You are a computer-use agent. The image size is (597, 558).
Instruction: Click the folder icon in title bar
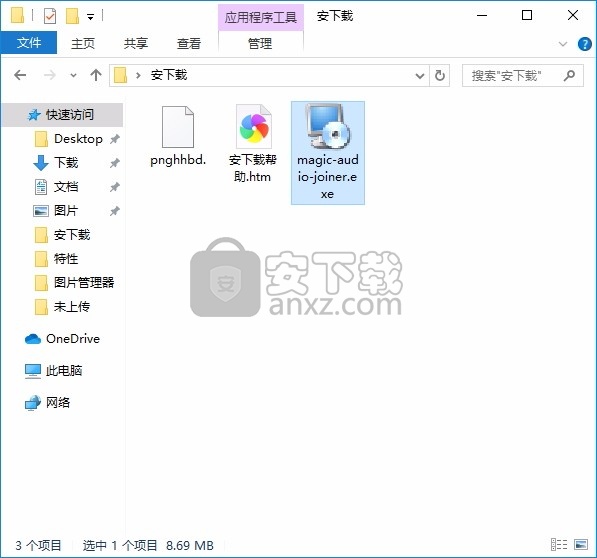click(x=17, y=16)
